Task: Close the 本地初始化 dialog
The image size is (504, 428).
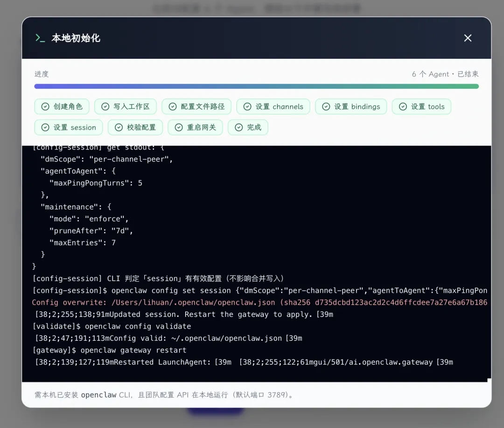Action: click(x=468, y=38)
